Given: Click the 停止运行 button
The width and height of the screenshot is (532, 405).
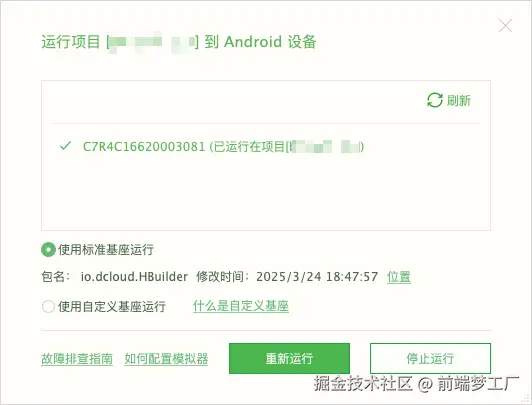Looking at the screenshot, I should [x=430, y=359].
